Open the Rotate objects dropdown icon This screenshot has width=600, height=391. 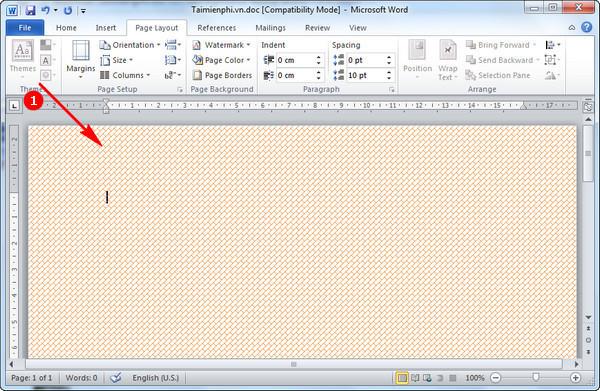point(553,75)
